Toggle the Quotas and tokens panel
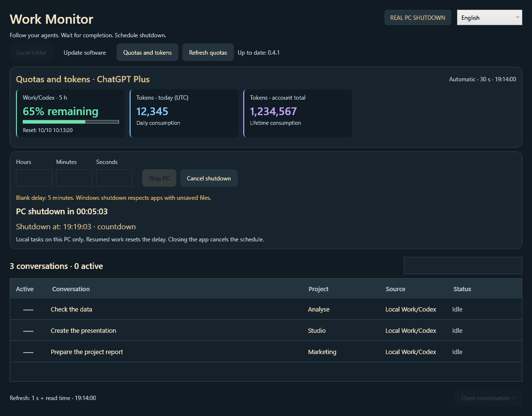532x416 pixels. pyautogui.click(x=147, y=53)
